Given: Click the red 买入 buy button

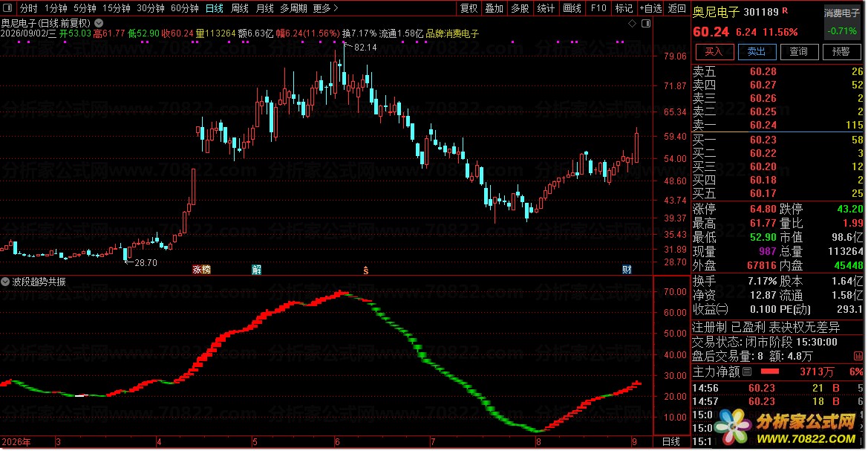Looking at the screenshot, I should pyautogui.click(x=714, y=51).
